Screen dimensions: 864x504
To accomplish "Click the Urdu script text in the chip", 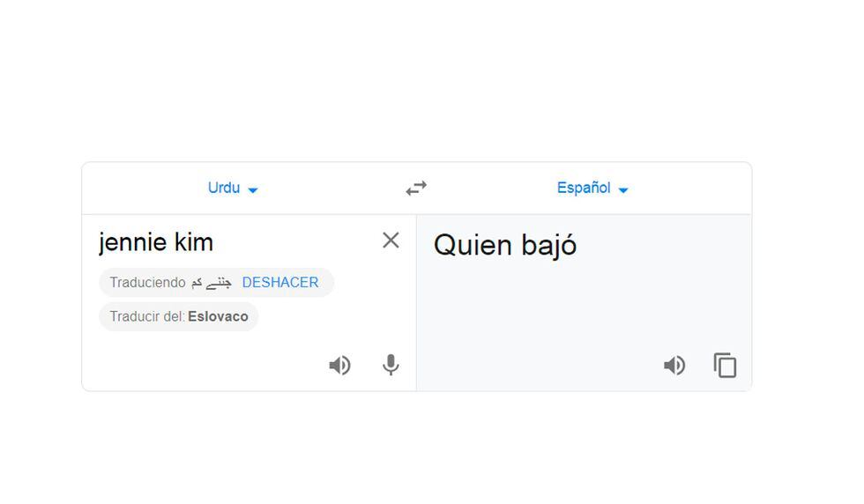I will [212, 283].
